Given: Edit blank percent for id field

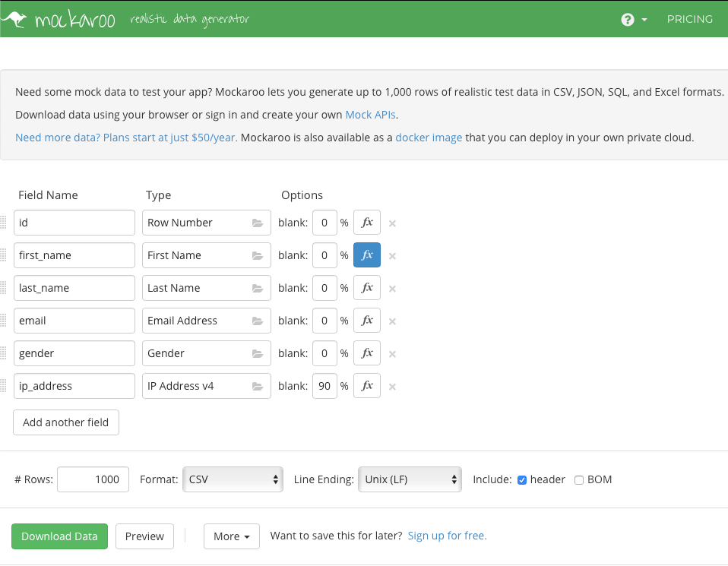Looking at the screenshot, I should [x=324, y=223].
